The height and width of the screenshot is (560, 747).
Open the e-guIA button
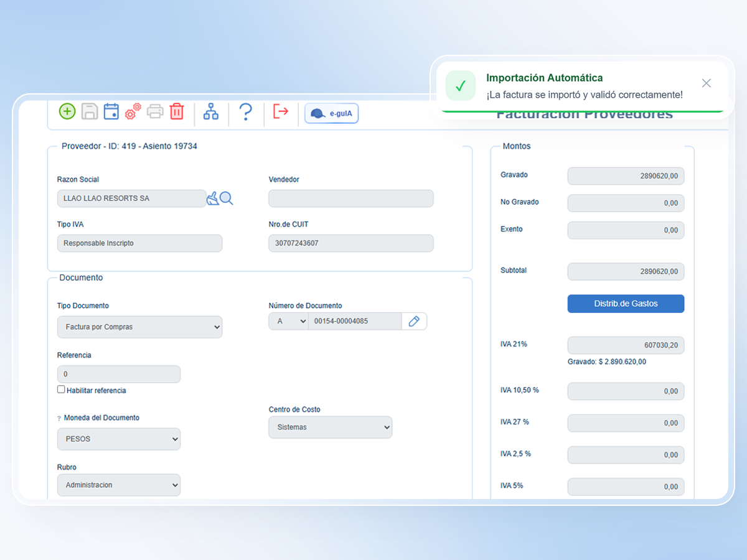click(x=331, y=113)
